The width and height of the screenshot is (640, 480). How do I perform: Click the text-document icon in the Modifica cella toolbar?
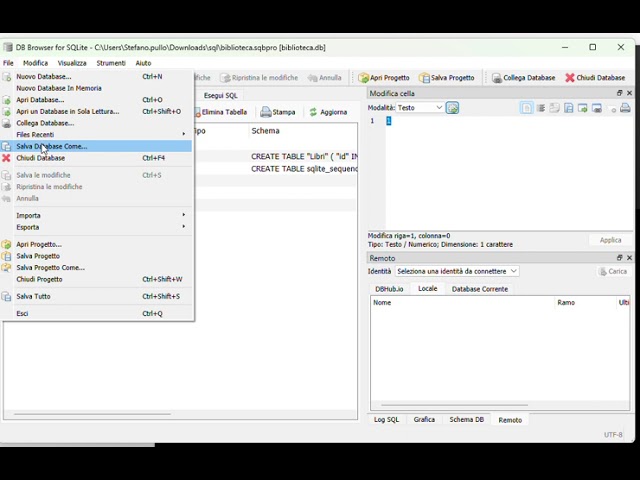[x=527, y=108]
